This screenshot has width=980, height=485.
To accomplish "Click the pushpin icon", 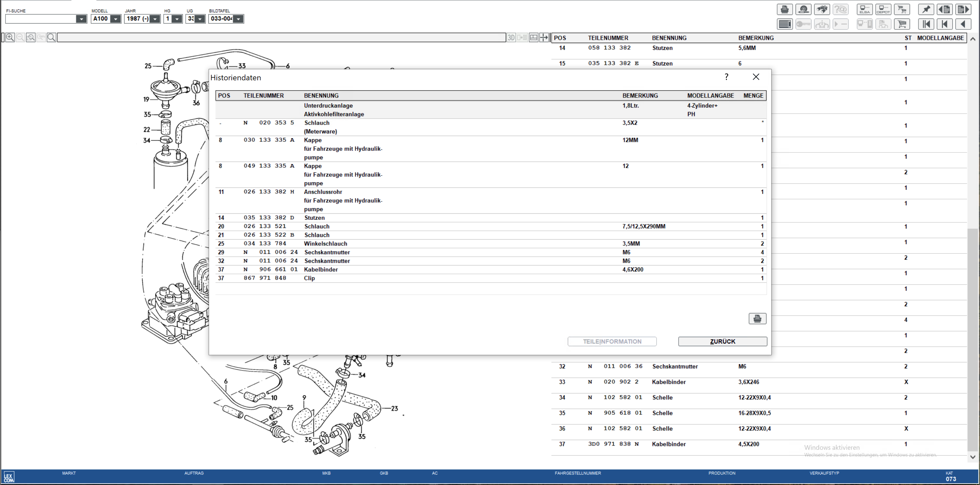I will [926, 9].
